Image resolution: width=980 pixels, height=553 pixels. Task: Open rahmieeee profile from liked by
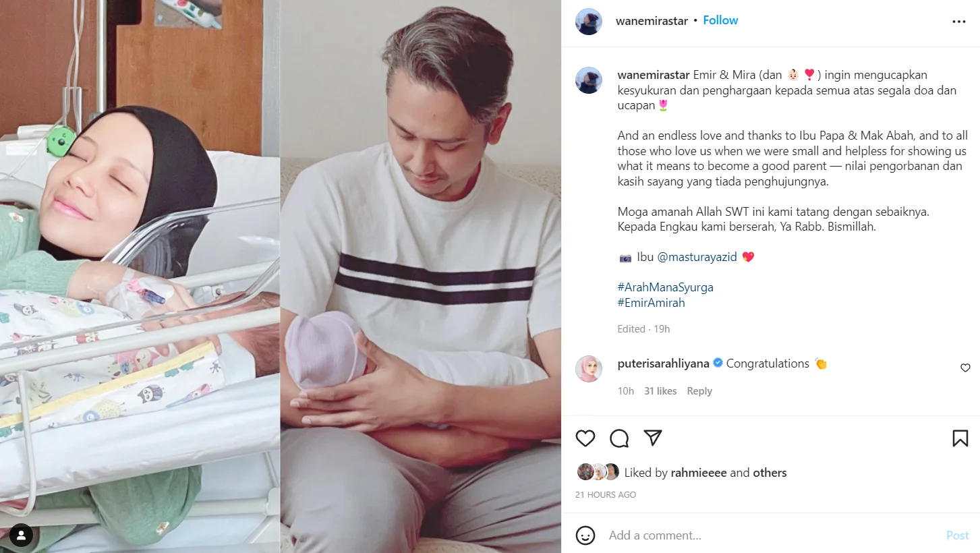point(699,473)
